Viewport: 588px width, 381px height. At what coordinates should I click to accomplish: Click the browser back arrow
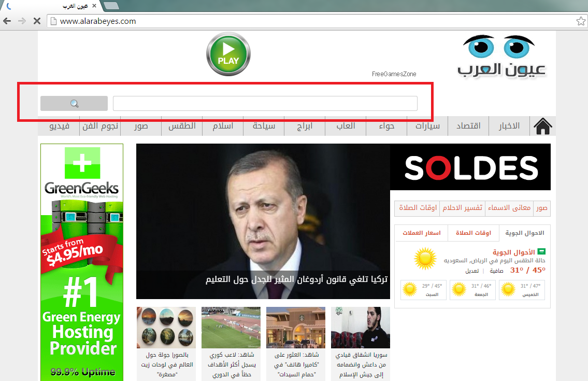7,21
